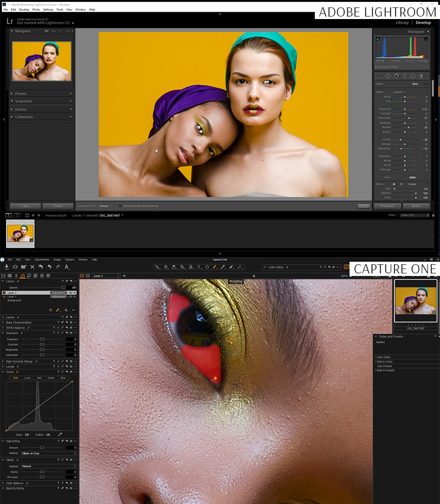
Task: Select the Red Eye Correction tool in Lightroom
Action: 396,76
